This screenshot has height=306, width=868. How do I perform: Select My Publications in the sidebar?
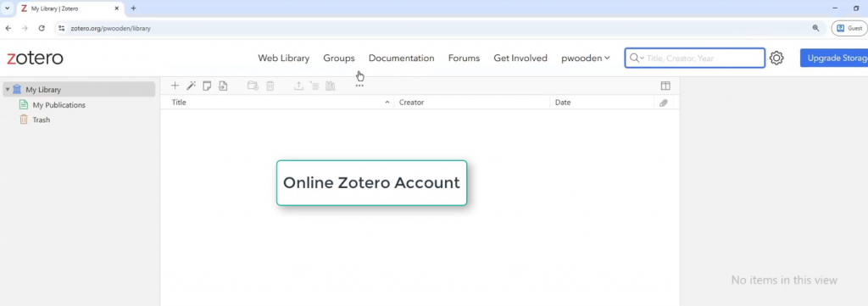pos(58,105)
